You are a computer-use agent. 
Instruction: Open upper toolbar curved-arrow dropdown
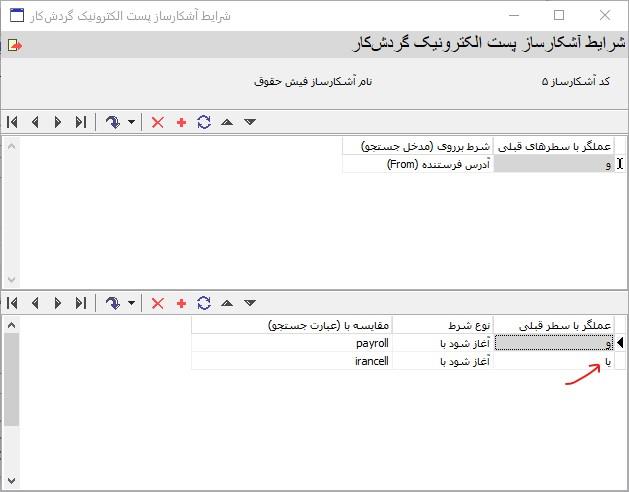click(131, 122)
